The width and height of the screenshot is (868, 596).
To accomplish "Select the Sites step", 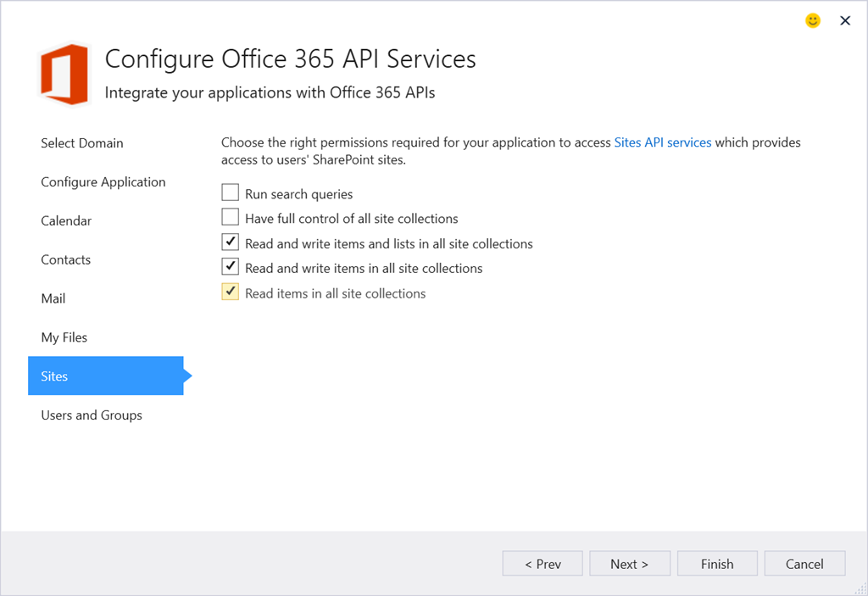I will pos(106,376).
